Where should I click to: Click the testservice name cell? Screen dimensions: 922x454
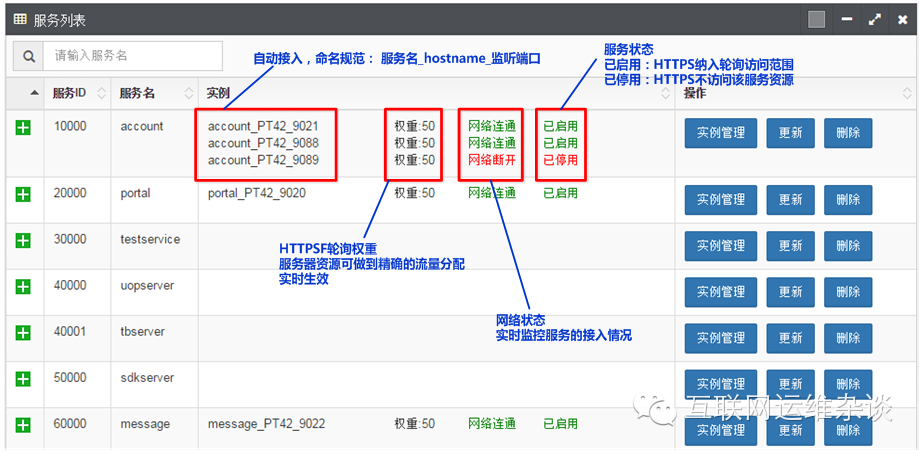click(151, 239)
